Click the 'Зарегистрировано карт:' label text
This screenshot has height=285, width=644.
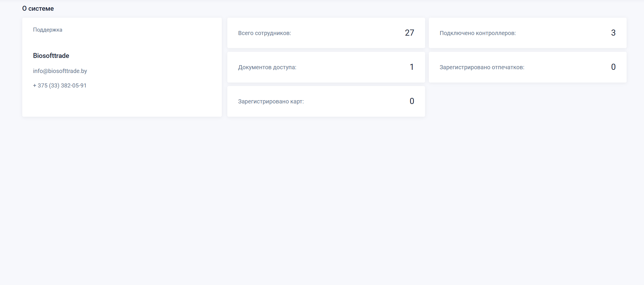271,101
